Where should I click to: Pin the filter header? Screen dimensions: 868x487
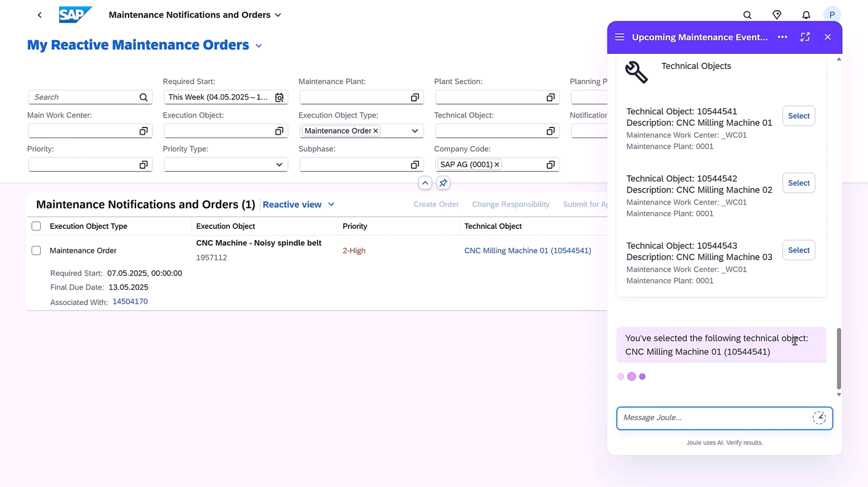click(443, 183)
